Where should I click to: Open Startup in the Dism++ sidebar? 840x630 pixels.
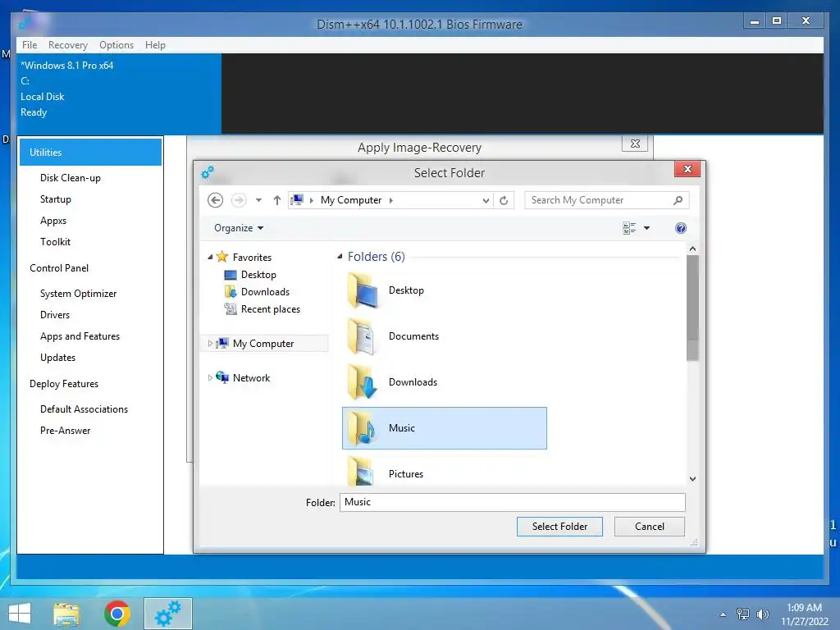tap(56, 199)
